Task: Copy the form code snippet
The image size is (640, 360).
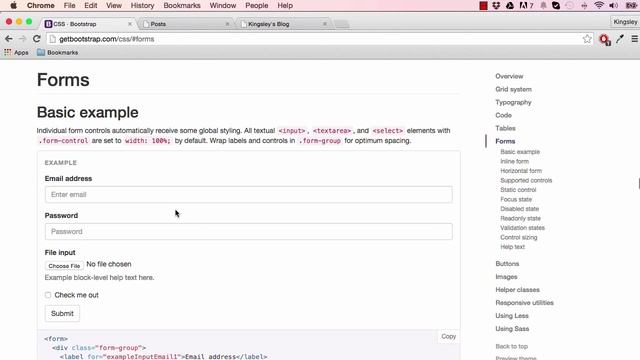Action: (x=448, y=336)
